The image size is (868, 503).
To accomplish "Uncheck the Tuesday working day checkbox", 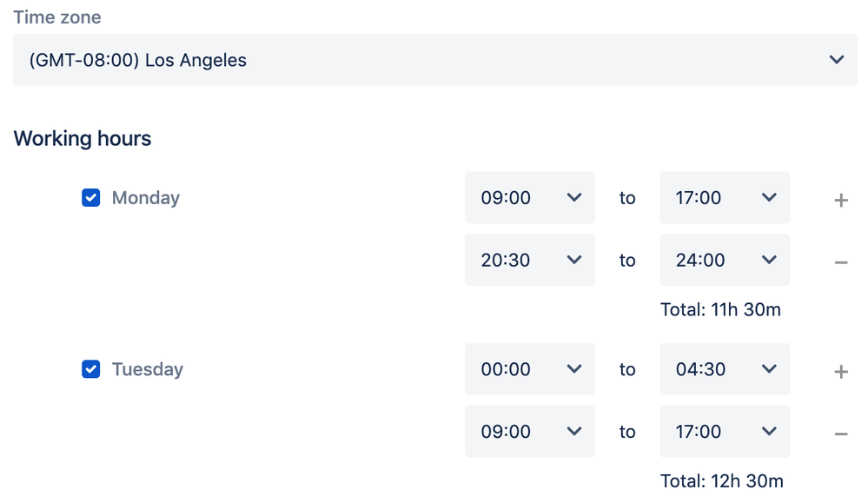I will (91, 369).
